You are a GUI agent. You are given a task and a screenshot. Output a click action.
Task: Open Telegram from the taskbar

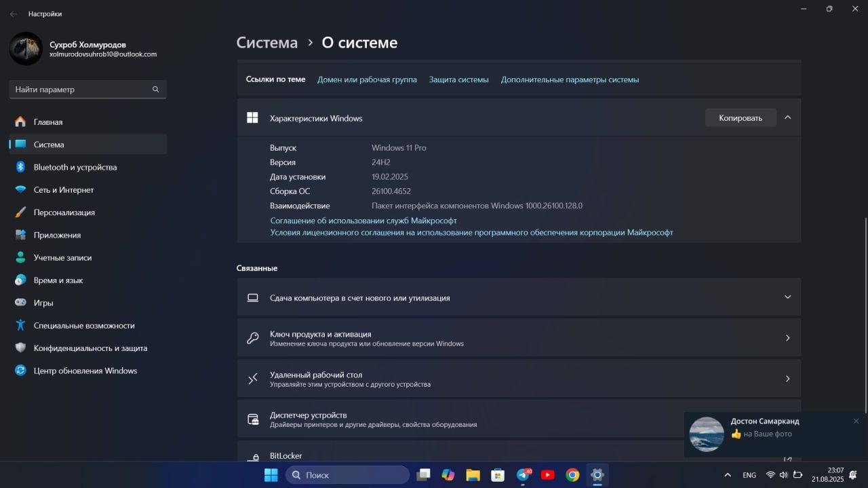[523, 475]
